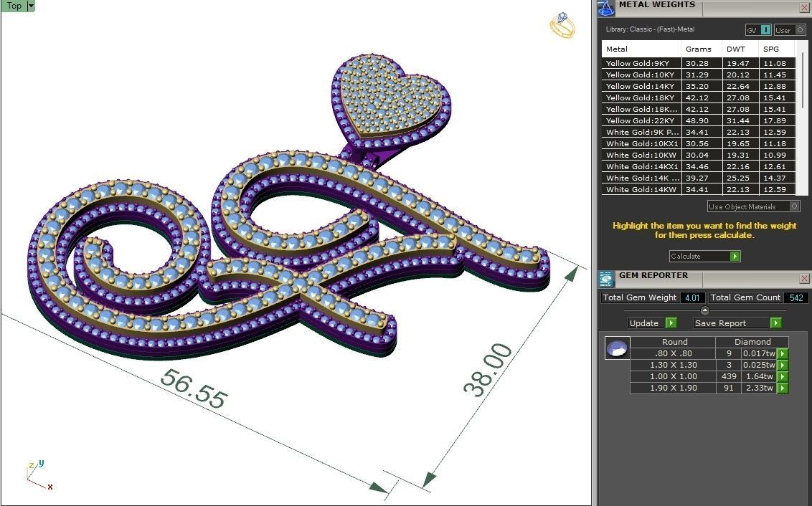Click the Total Gem Weight value 4.01

click(x=692, y=298)
